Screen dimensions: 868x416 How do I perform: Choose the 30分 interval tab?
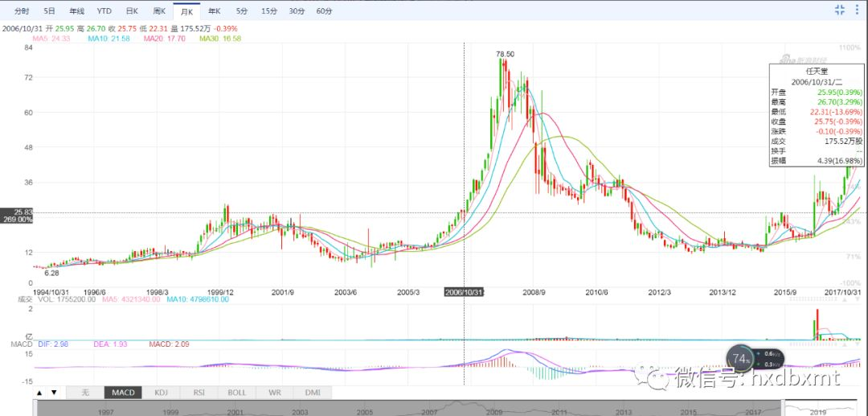click(297, 11)
